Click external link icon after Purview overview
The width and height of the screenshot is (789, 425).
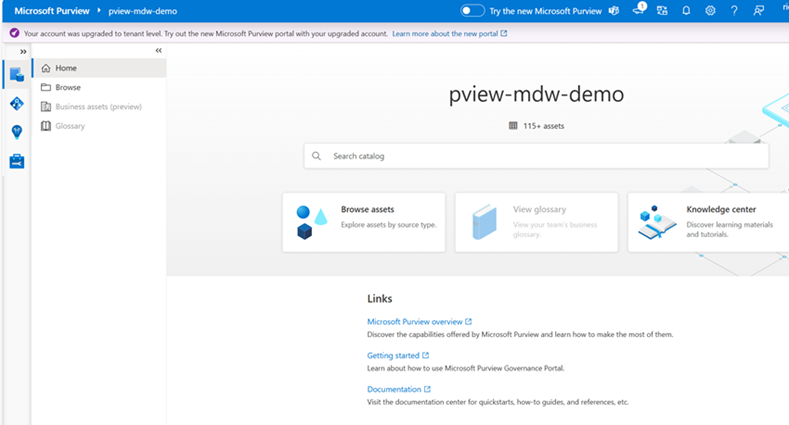pyautogui.click(x=468, y=321)
